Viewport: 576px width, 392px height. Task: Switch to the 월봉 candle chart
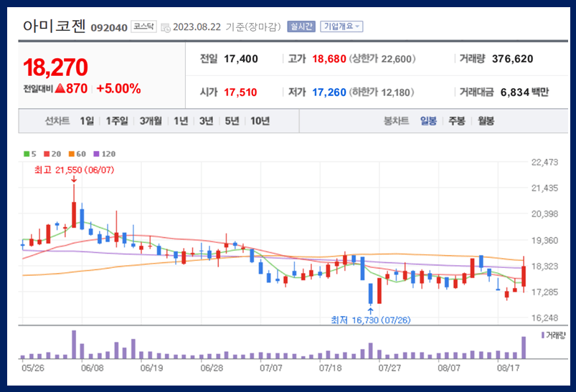[x=486, y=121]
